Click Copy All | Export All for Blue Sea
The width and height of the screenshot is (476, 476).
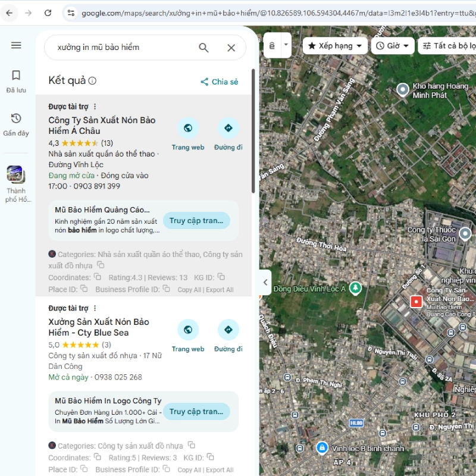(x=205, y=470)
